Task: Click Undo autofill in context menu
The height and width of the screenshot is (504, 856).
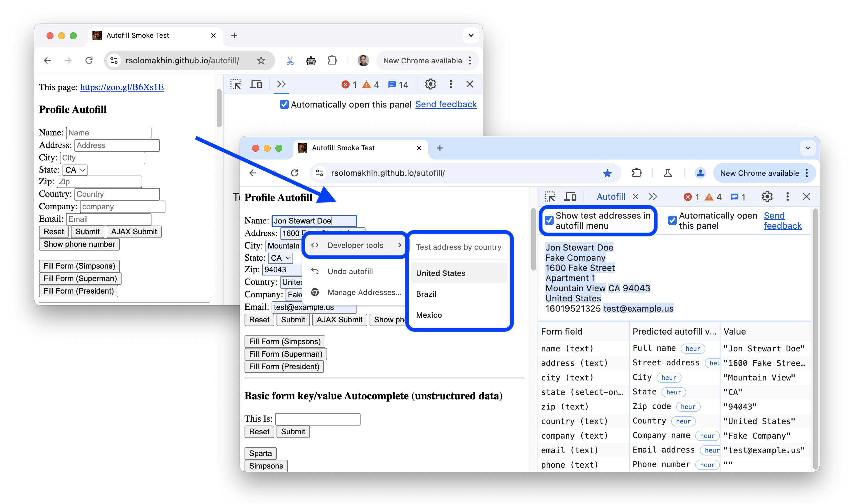Action: point(350,271)
